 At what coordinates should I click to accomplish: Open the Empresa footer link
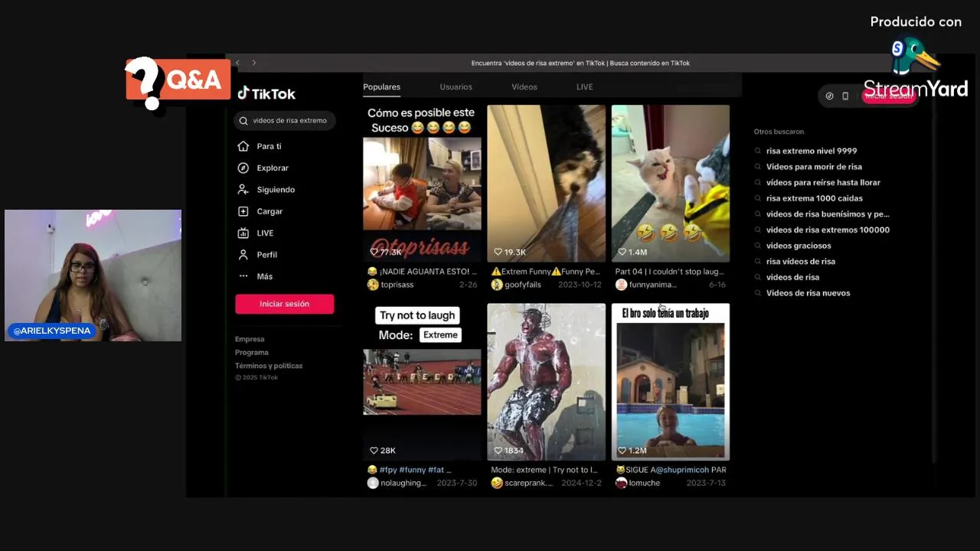coord(250,339)
